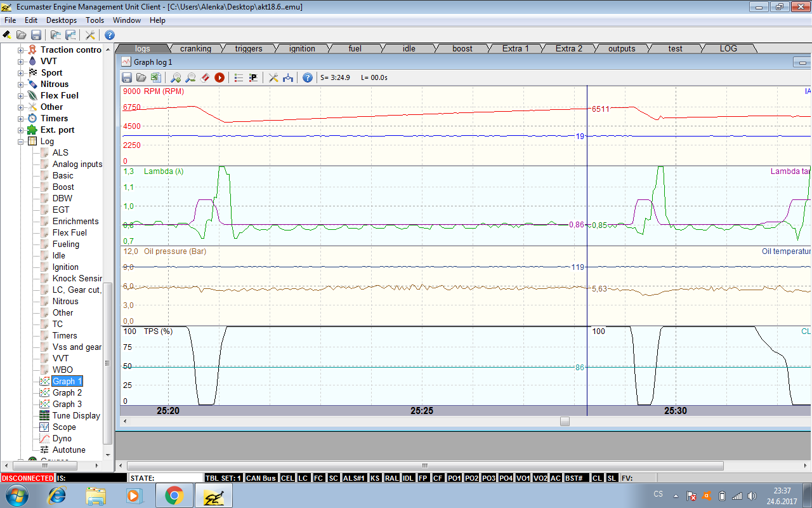
Task: Expand Sport tree node
Action: click(21, 72)
